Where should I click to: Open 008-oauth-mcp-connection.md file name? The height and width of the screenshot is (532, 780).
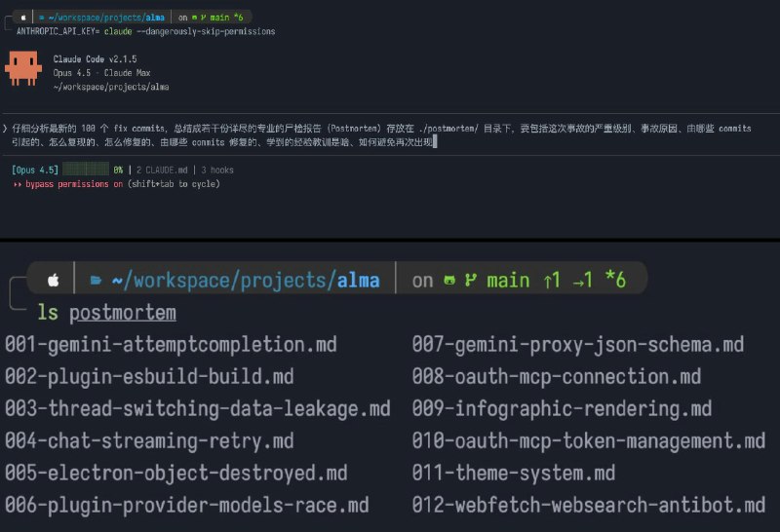[556, 376]
